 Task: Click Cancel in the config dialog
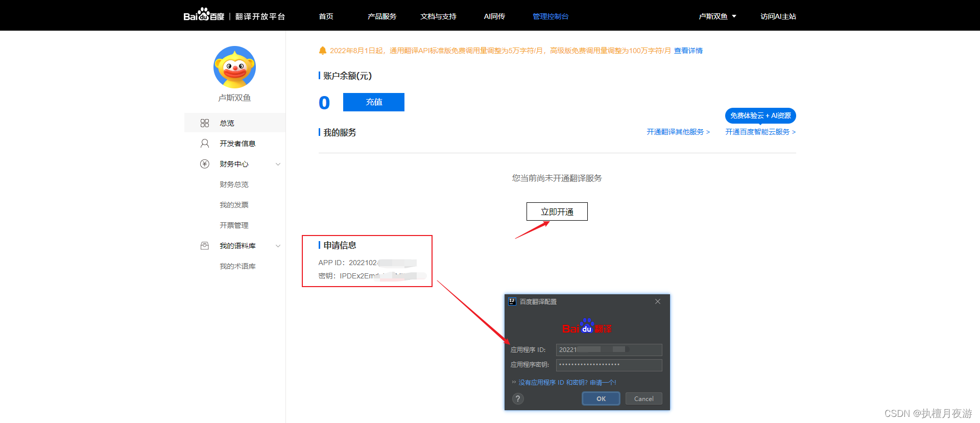point(644,398)
